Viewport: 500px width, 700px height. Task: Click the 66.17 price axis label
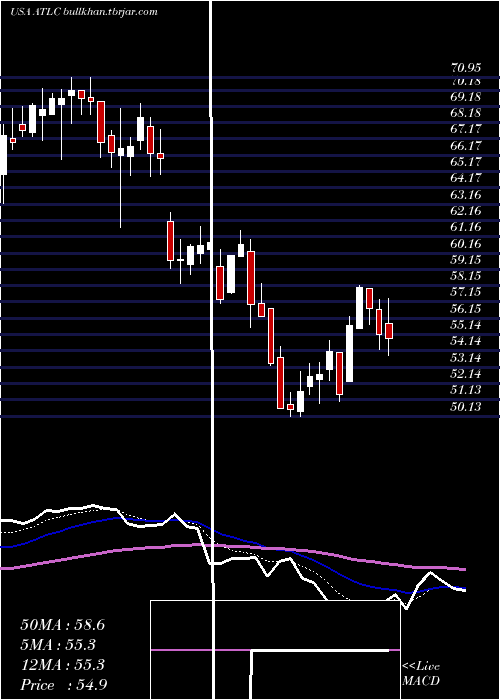tap(466, 146)
